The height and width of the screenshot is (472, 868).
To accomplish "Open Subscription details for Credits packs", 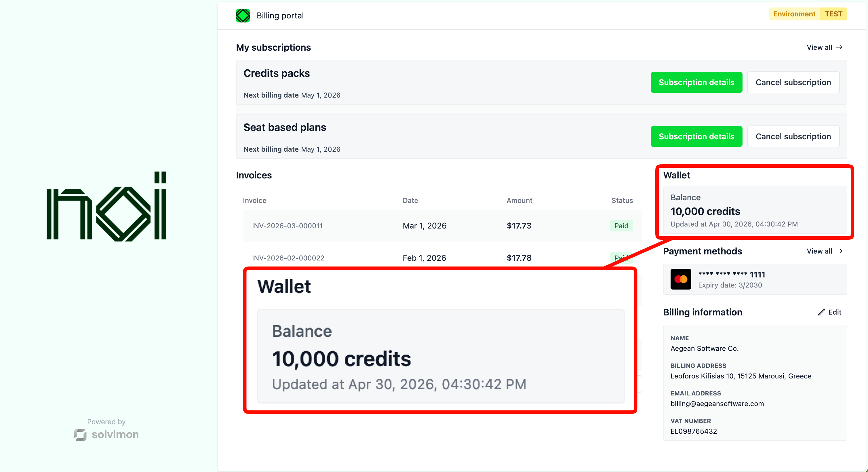I will pyautogui.click(x=696, y=82).
